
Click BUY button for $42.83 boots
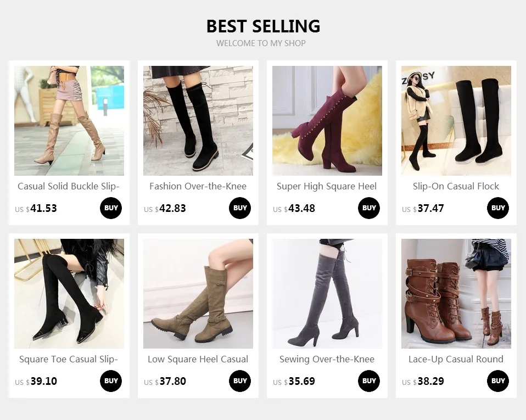point(240,208)
